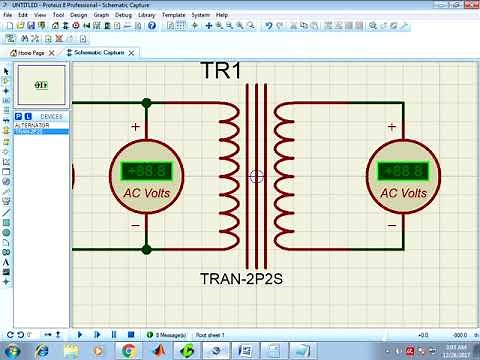480x360 pixels.
Task: Click the overview window preview thumbnail
Action: click(41, 85)
